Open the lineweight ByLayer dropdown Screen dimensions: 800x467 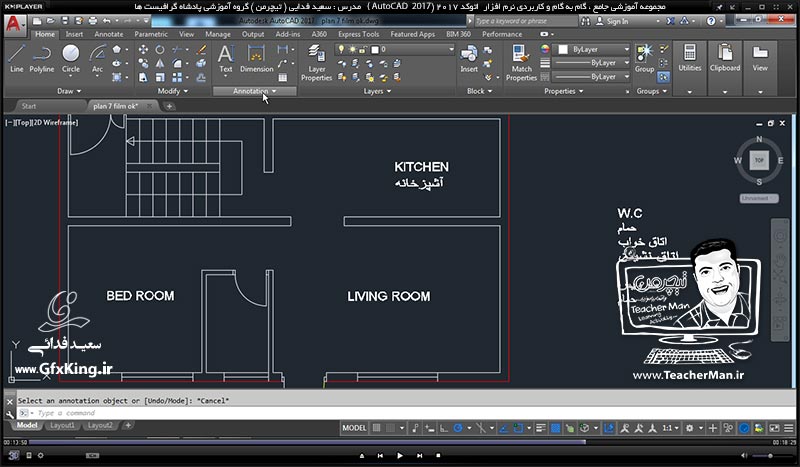(x=592, y=63)
